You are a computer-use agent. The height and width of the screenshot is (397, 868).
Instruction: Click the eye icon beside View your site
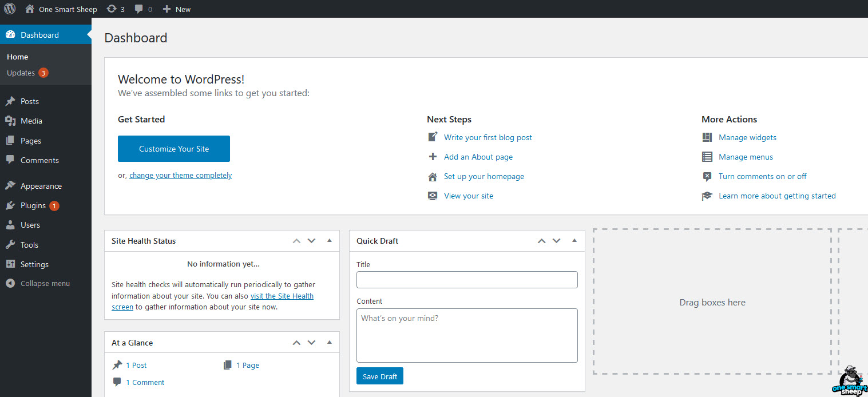pos(433,196)
